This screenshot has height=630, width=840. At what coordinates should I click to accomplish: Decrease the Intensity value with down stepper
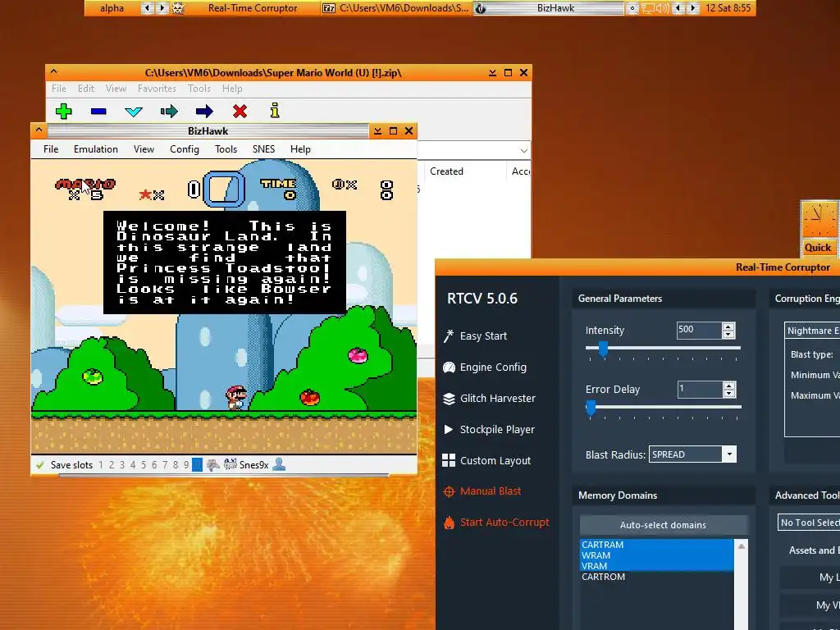click(x=728, y=335)
